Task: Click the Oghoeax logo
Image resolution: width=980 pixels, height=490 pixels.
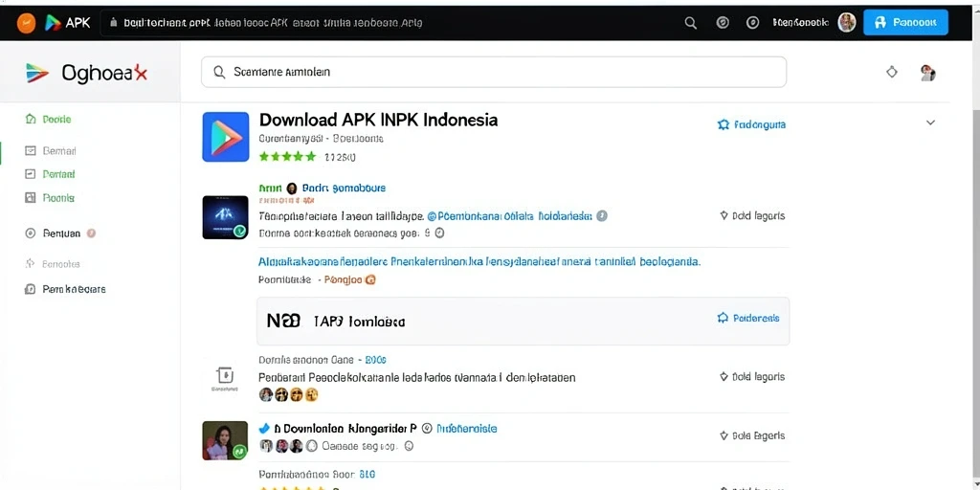Action: coord(87,73)
